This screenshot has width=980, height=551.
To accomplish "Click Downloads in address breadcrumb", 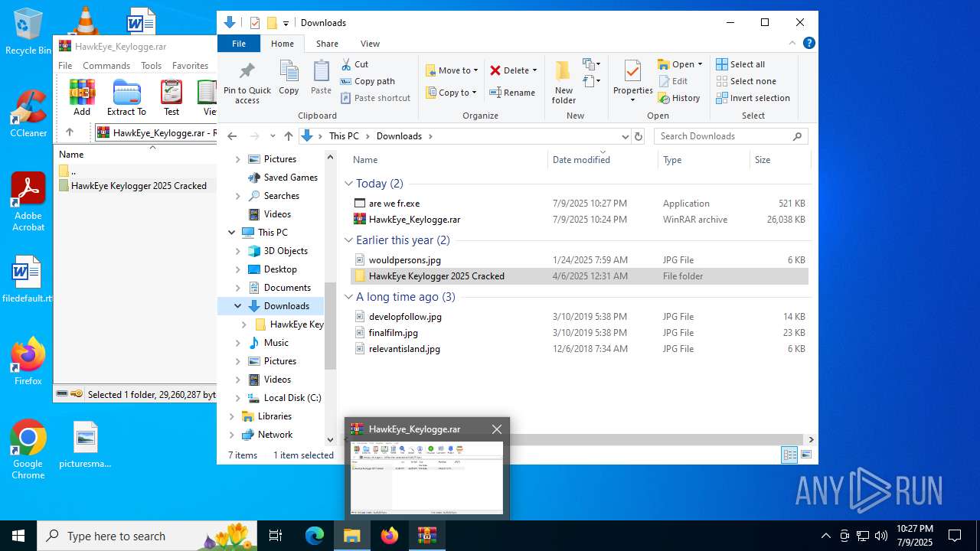I will pyautogui.click(x=399, y=136).
